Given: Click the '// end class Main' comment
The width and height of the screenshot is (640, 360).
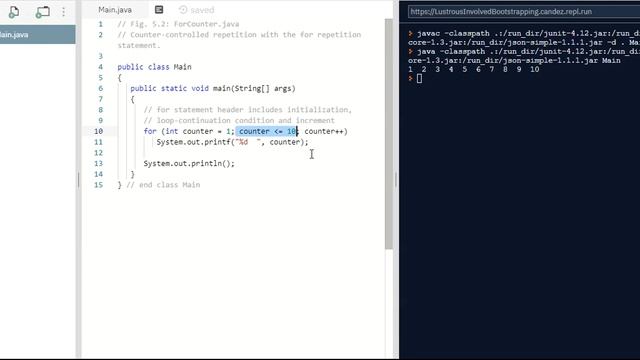Looking at the screenshot, I should pyautogui.click(x=163, y=185).
